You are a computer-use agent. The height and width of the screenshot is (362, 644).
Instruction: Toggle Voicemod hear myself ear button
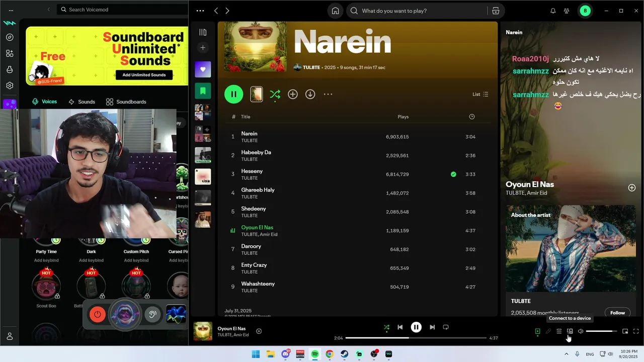click(152, 315)
